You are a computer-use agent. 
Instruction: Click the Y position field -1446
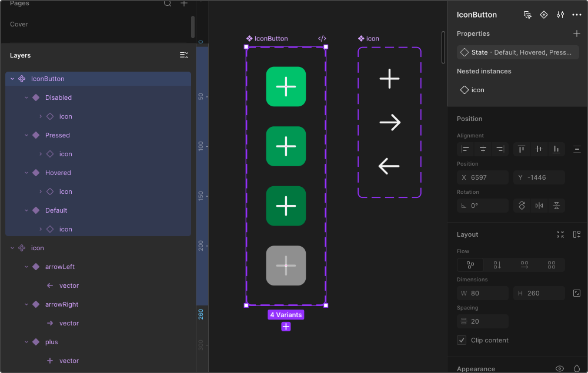point(539,177)
